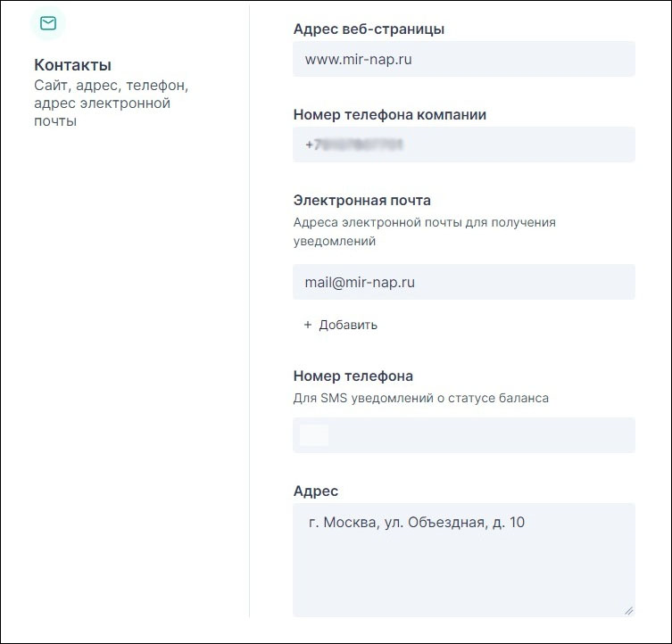Screen dimensions: 672x644
Task: Click the resize handle of the Адрес textarea
Action: click(x=628, y=610)
